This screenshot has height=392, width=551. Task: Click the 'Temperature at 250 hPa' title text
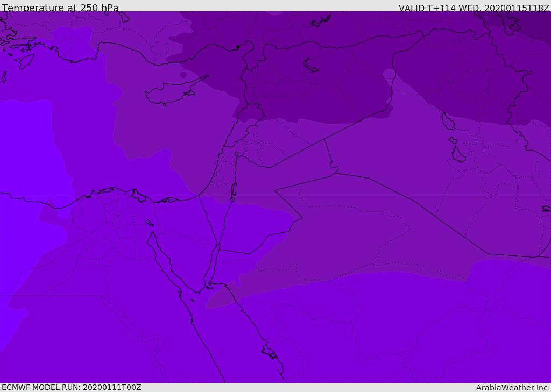coord(60,8)
